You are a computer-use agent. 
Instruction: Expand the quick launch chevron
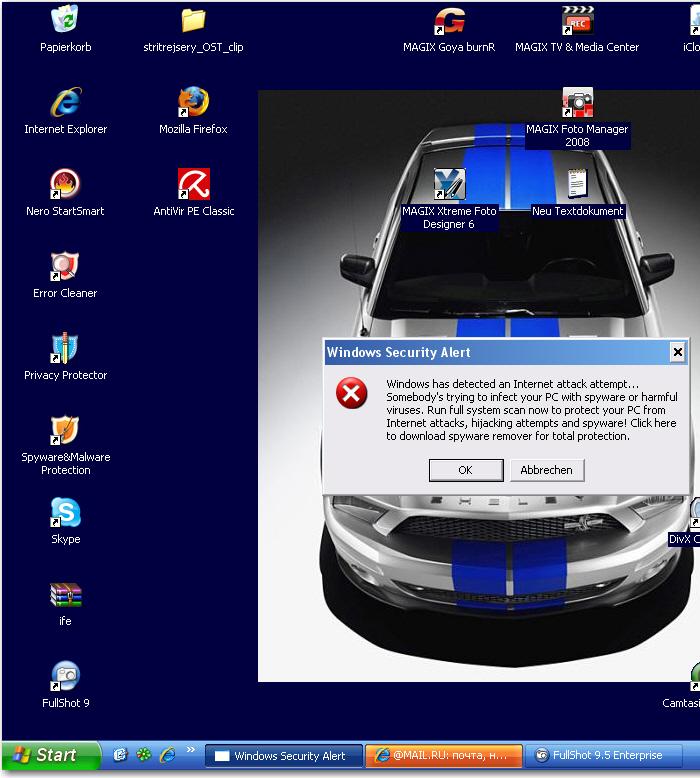[191, 750]
